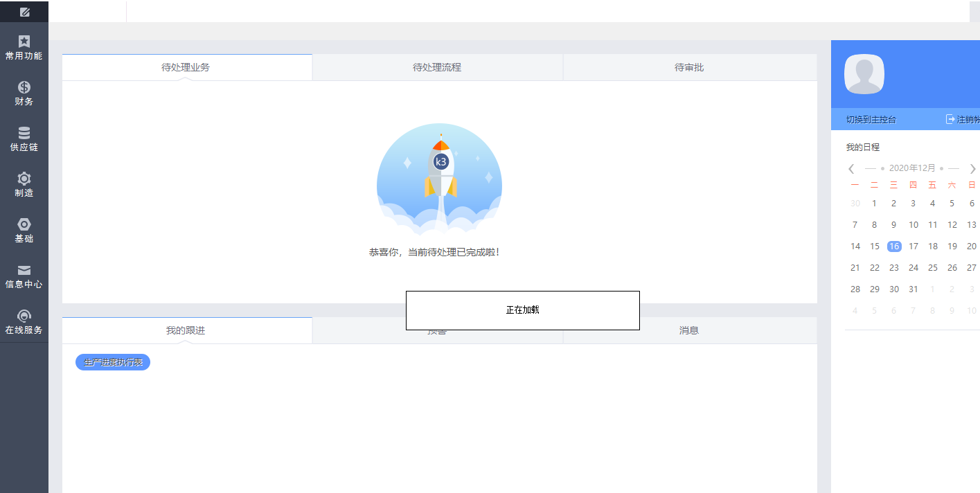Switch to the 待处理流程 tab

point(438,67)
